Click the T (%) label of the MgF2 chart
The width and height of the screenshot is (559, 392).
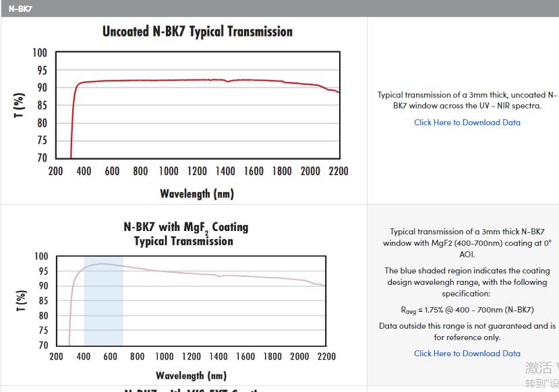click(20, 301)
